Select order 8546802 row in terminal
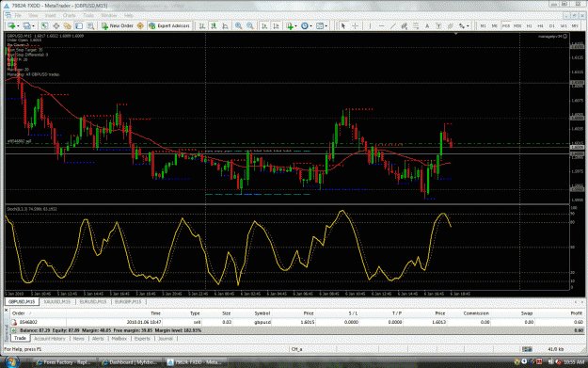Screen dimensions: 588x368 click(296, 322)
